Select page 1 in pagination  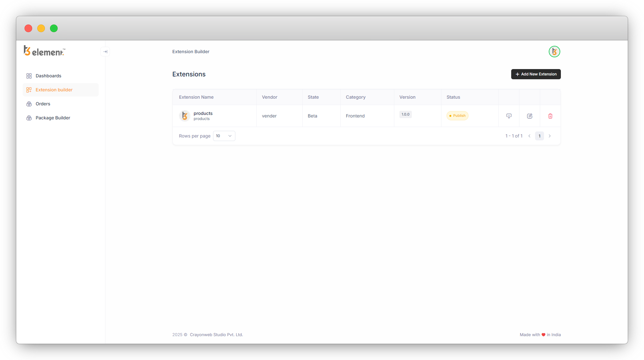(x=539, y=136)
